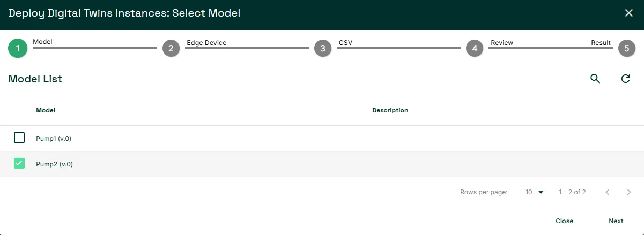Click the CSV step label
This screenshot has width=644, height=235.
(x=345, y=43)
